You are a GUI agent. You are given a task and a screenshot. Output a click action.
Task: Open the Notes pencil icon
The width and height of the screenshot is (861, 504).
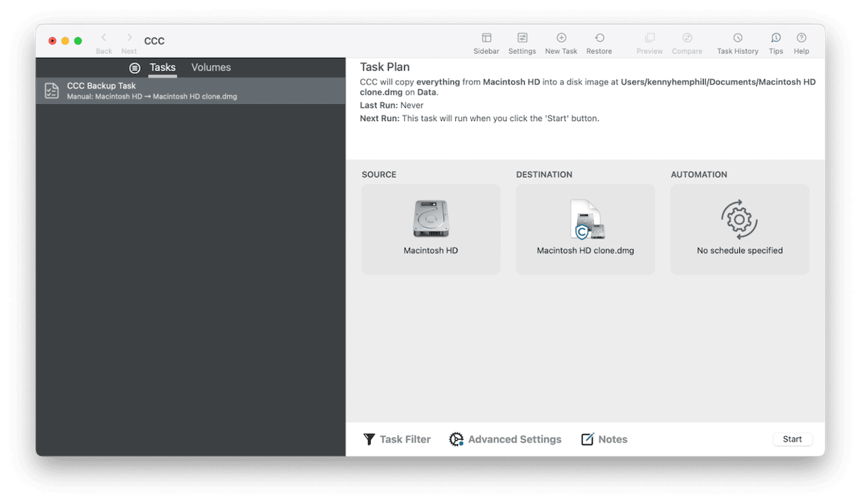click(588, 440)
